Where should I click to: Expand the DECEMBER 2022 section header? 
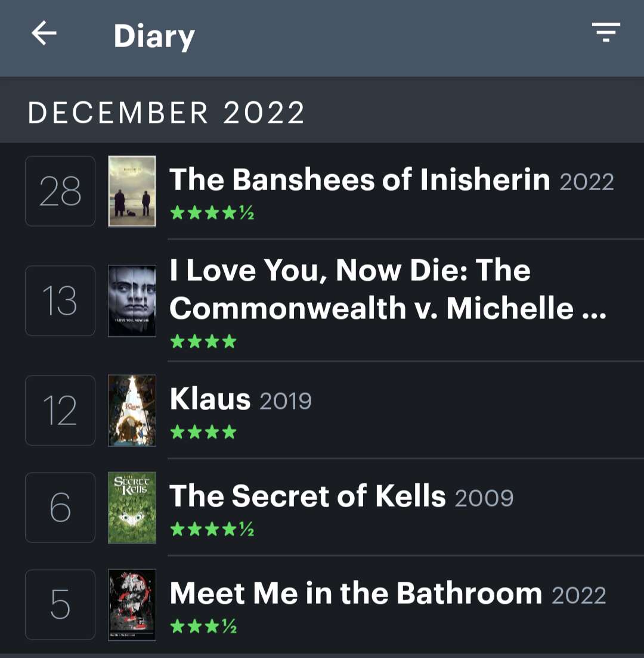[x=167, y=112]
